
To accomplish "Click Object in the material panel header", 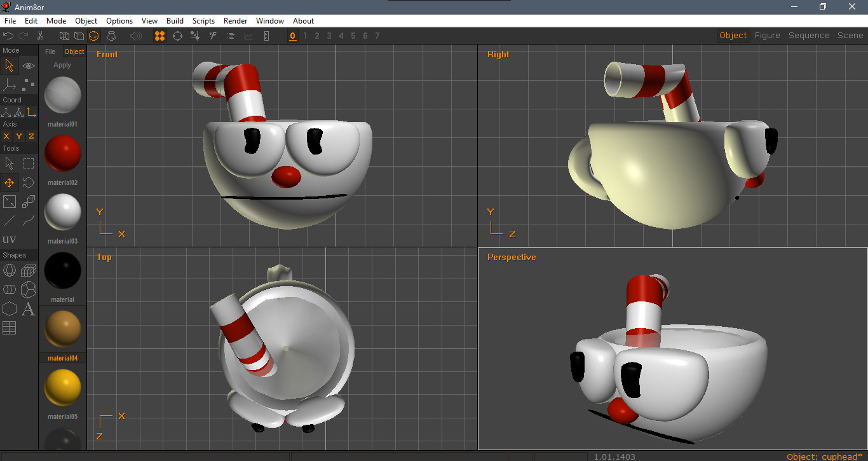I will pyautogui.click(x=74, y=52).
